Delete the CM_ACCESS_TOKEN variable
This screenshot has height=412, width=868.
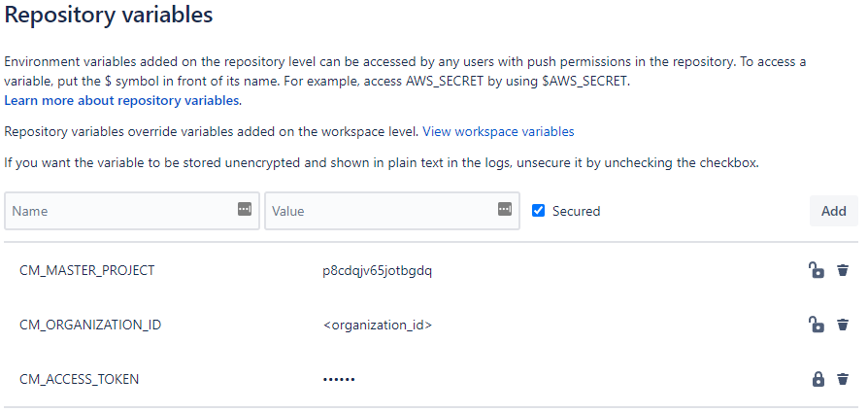click(x=843, y=379)
